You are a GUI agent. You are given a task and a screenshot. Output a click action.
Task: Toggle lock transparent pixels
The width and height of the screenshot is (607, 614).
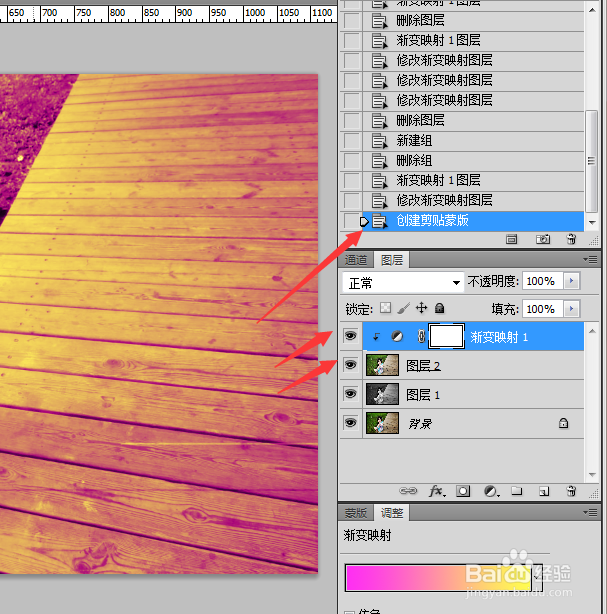(x=385, y=308)
